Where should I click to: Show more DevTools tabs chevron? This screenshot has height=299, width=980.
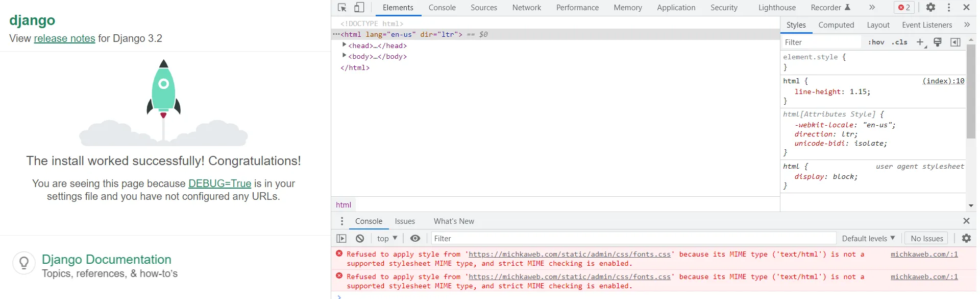tap(872, 7)
